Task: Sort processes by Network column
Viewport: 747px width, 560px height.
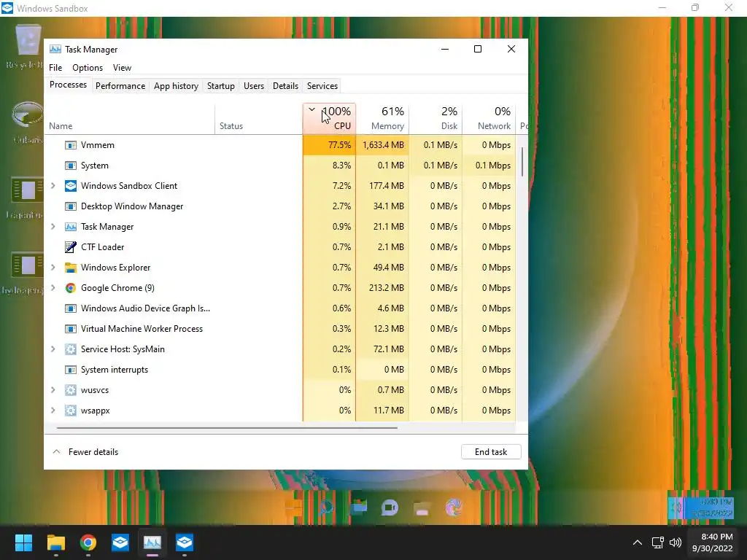Action: coord(489,119)
